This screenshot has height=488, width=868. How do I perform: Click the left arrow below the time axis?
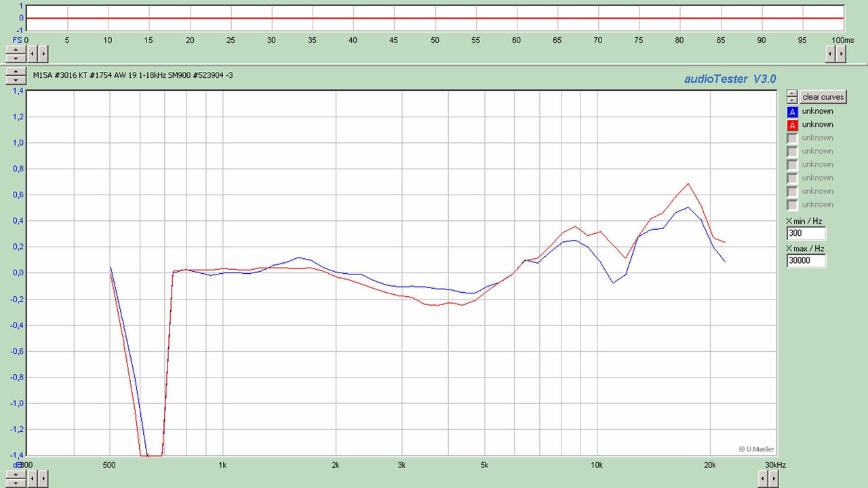coord(31,53)
